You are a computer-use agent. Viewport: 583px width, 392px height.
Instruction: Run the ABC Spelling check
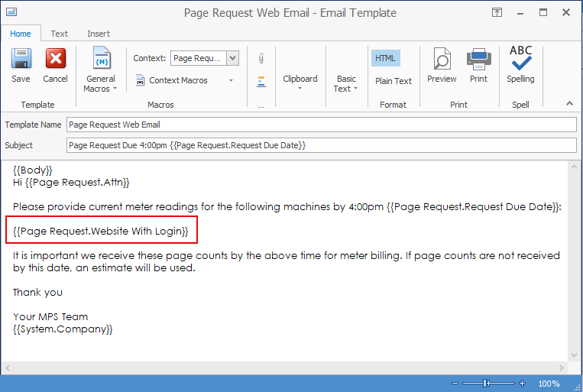coord(520,64)
